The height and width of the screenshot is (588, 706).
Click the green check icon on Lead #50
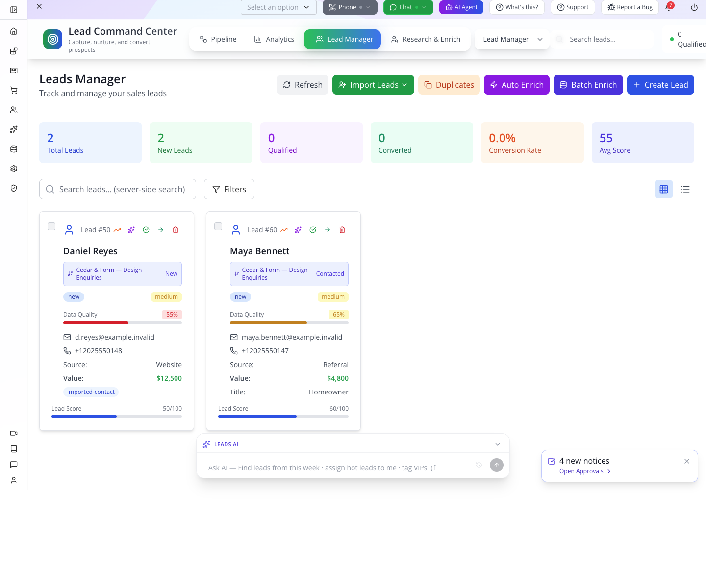coord(146,230)
